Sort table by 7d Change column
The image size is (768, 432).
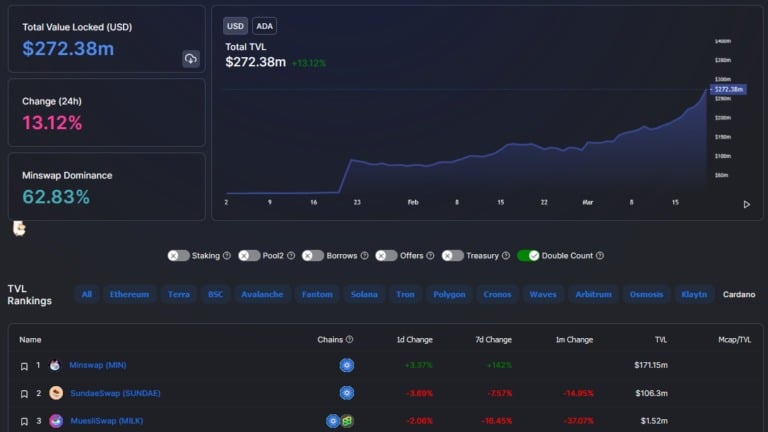click(x=493, y=339)
